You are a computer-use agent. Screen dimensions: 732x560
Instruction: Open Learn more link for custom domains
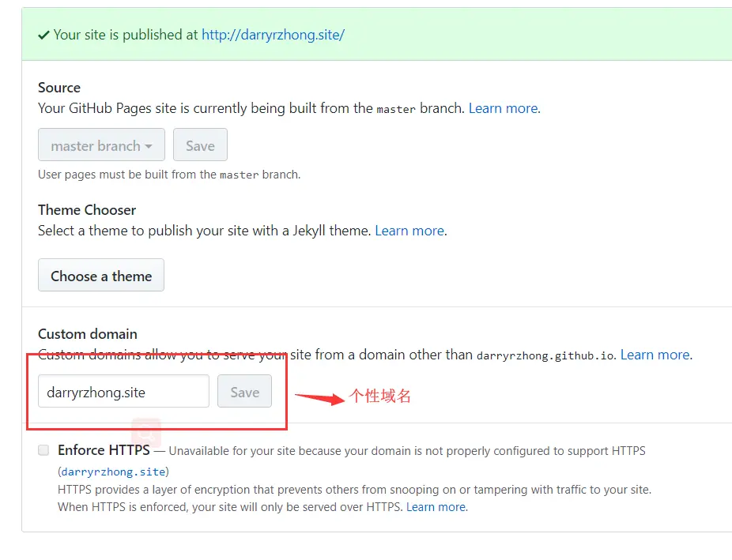click(655, 355)
